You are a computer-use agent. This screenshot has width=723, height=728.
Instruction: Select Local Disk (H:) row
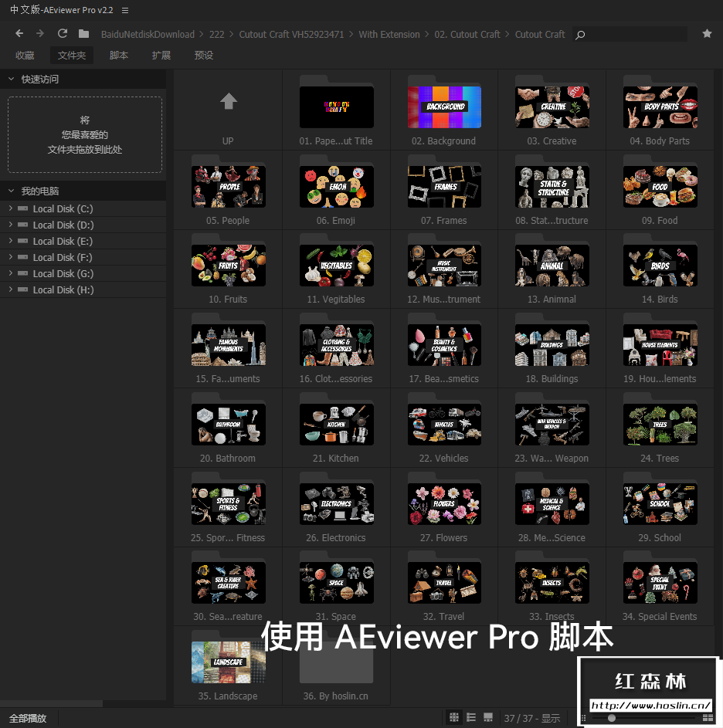pyautogui.click(x=83, y=290)
